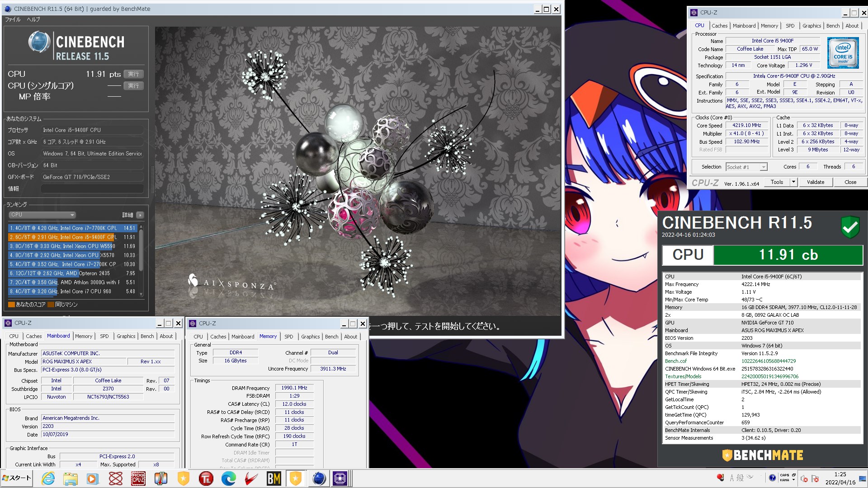868x488 pixels.
Task: Click the Cinebench ranking list scrollbar
Action: coord(141,260)
